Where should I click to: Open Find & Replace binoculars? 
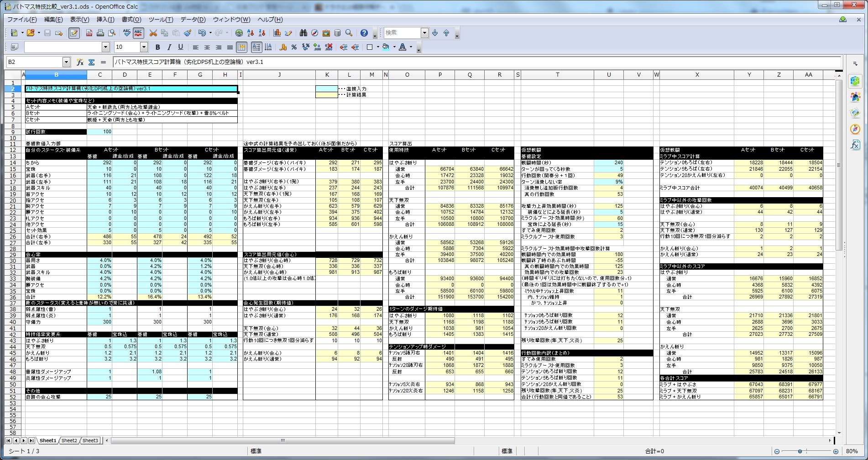303,33
